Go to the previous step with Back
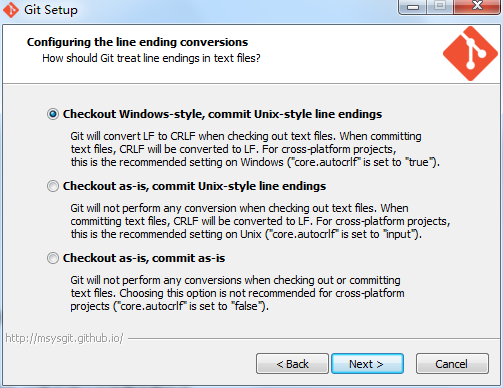The image size is (503, 388). coord(292,364)
